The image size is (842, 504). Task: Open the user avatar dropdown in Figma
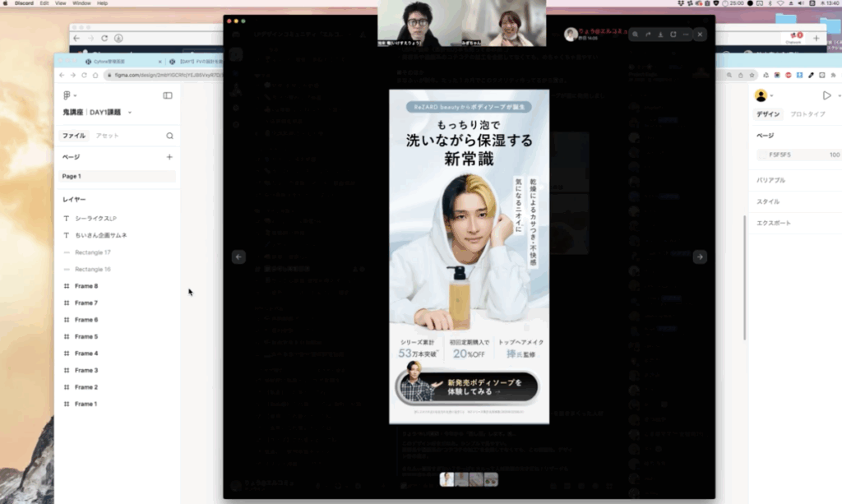pyautogui.click(x=764, y=95)
